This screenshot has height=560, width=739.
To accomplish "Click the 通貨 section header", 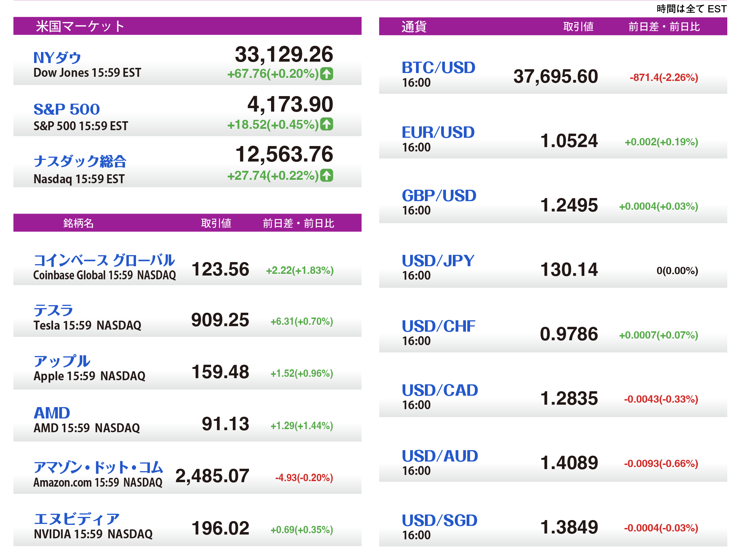I will (x=414, y=27).
